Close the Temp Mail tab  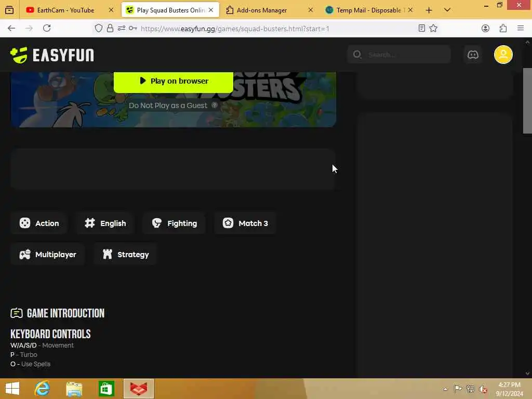point(410,10)
